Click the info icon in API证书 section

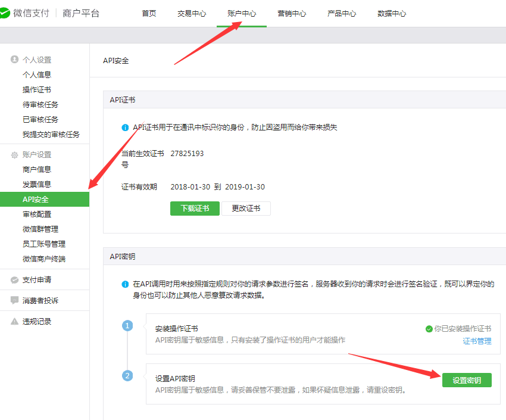(x=125, y=127)
